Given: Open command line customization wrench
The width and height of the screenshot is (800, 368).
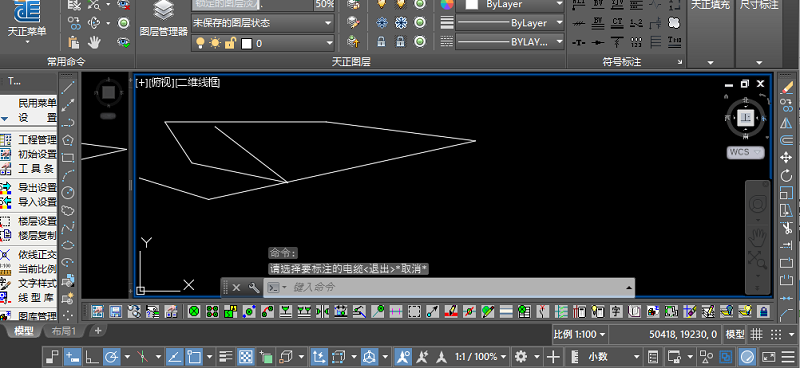Looking at the screenshot, I should (x=254, y=287).
